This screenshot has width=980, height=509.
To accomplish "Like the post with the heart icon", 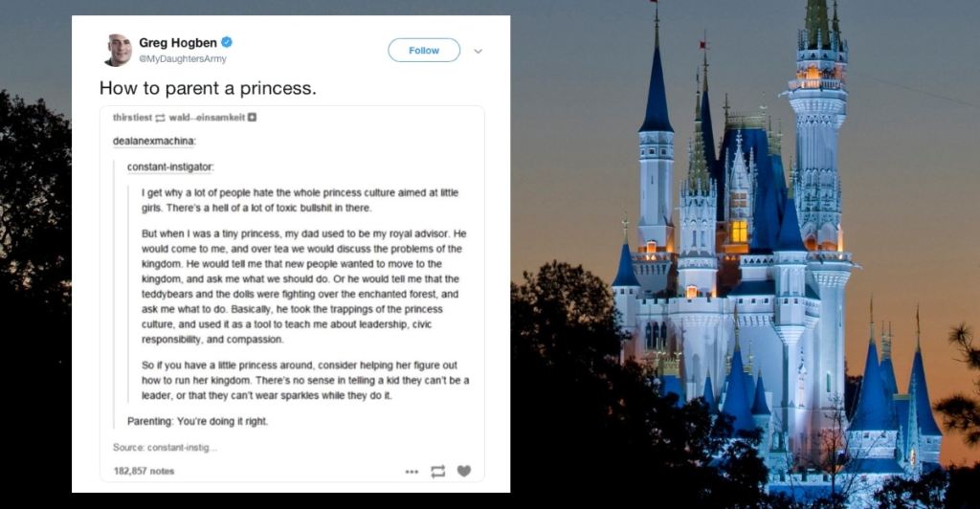I will pyautogui.click(x=464, y=472).
